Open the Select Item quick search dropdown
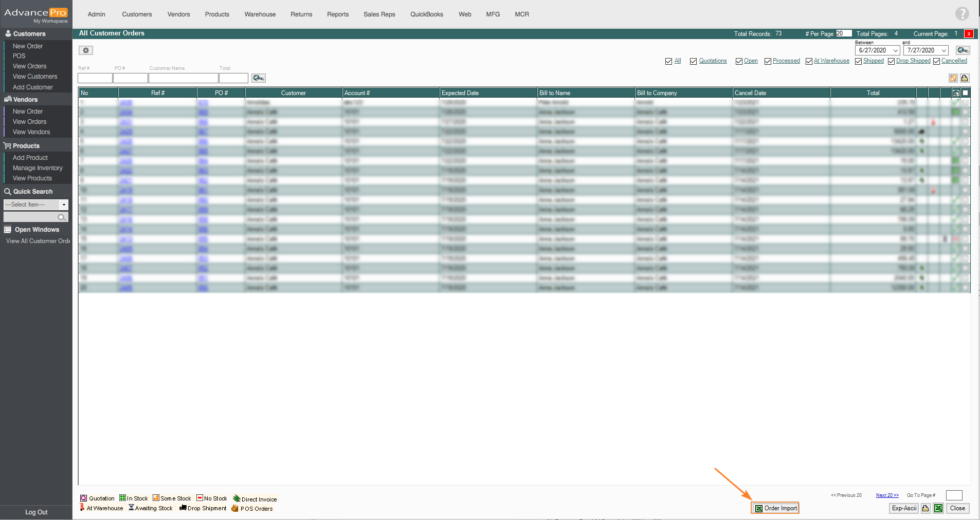Image resolution: width=980 pixels, height=520 pixels. pyautogui.click(x=64, y=205)
